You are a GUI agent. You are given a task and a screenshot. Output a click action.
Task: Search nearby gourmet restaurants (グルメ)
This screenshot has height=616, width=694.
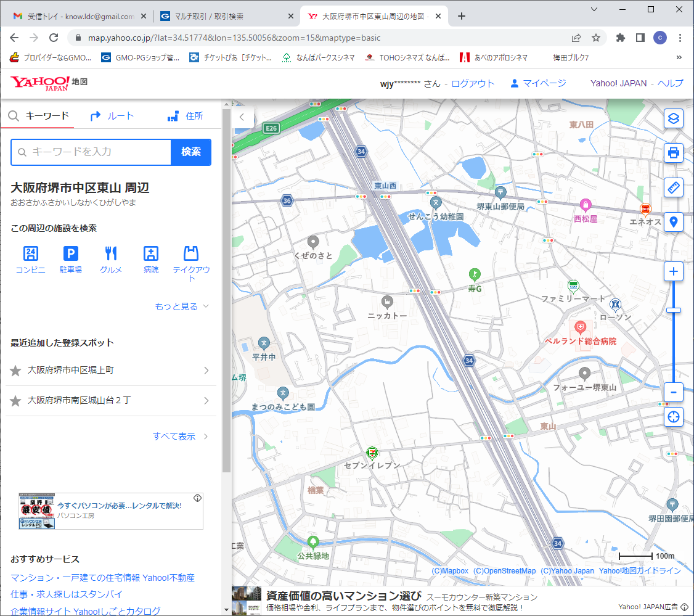[x=111, y=260]
